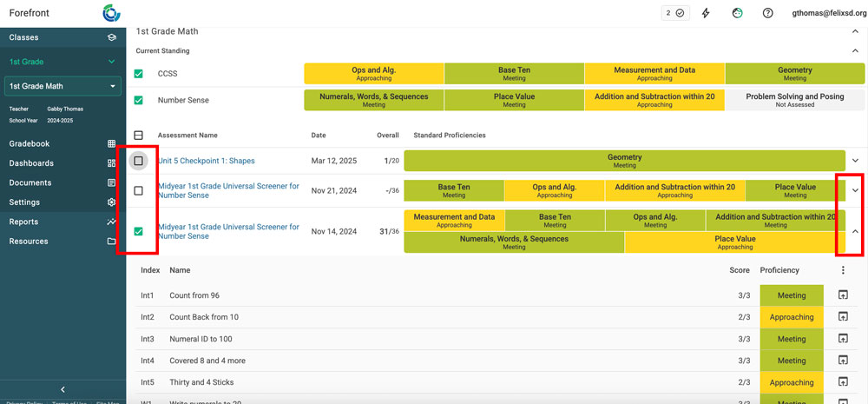The height and width of the screenshot is (404, 868).
Task: Uncheck the Nov 14 Midyear Screener checkbox
Action: pos(139,231)
